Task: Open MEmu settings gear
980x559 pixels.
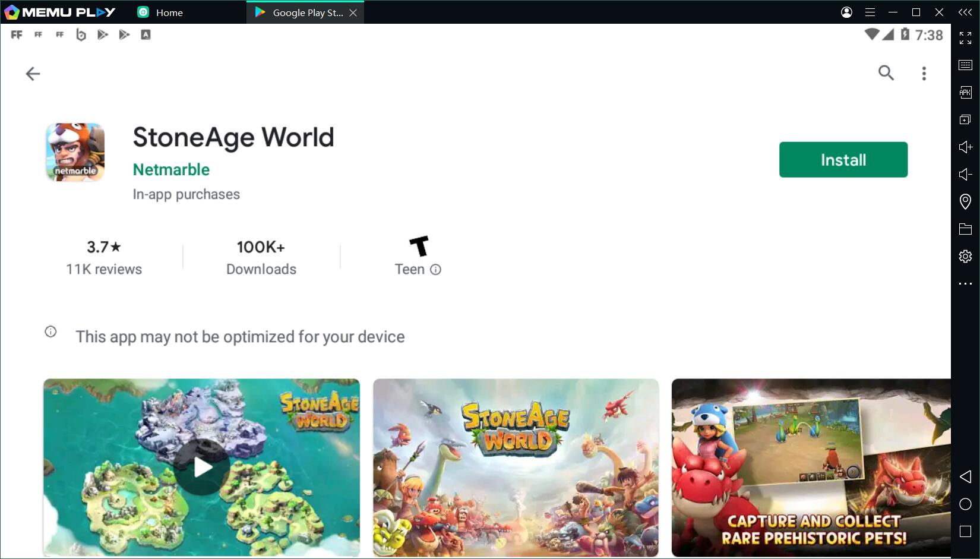Action: [965, 256]
